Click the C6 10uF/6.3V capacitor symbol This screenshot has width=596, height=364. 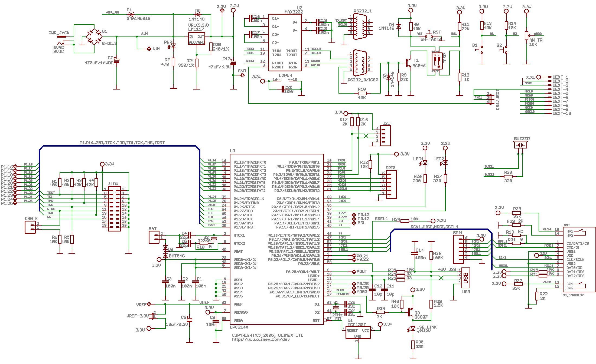pos(190,320)
